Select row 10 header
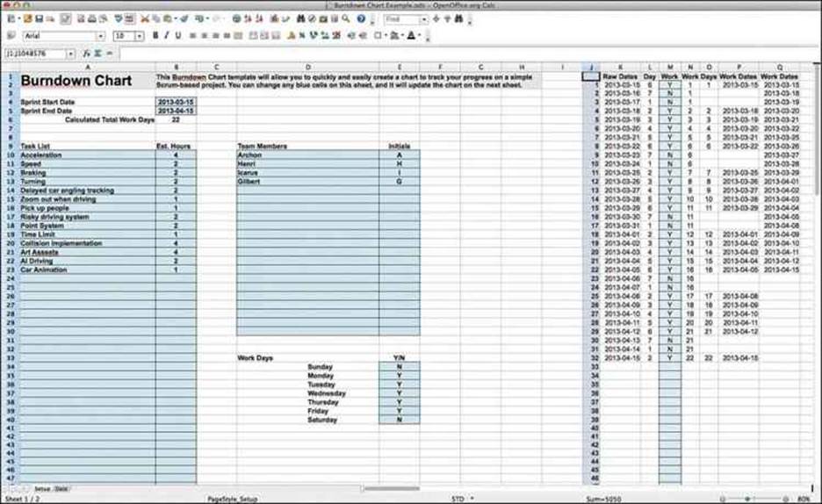Screen dimensions: 822x504 click(10, 155)
